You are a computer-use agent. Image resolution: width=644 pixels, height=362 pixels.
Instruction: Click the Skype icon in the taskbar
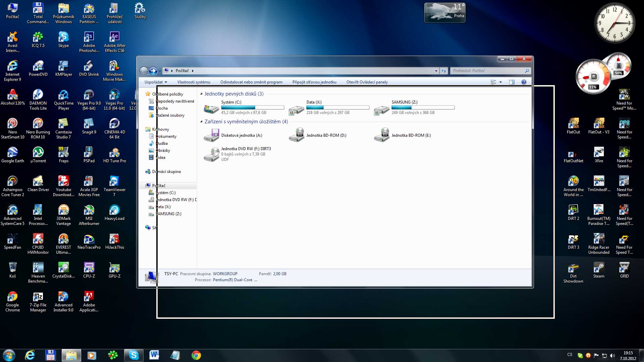click(133, 355)
